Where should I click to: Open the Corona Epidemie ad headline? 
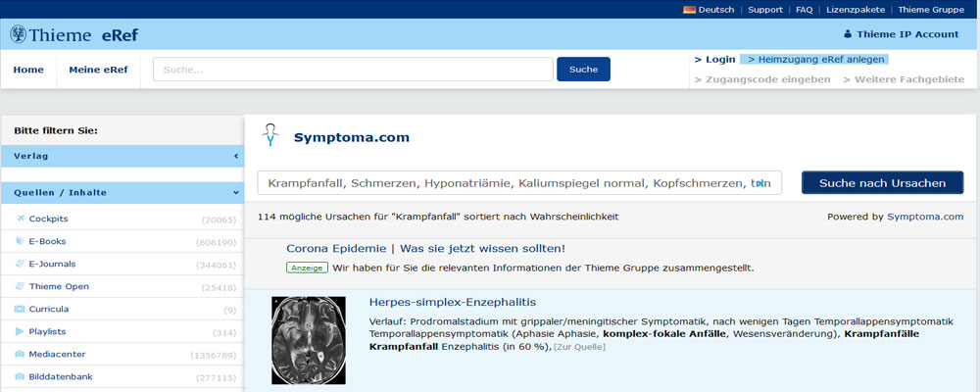pyautogui.click(x=425, y=248)
